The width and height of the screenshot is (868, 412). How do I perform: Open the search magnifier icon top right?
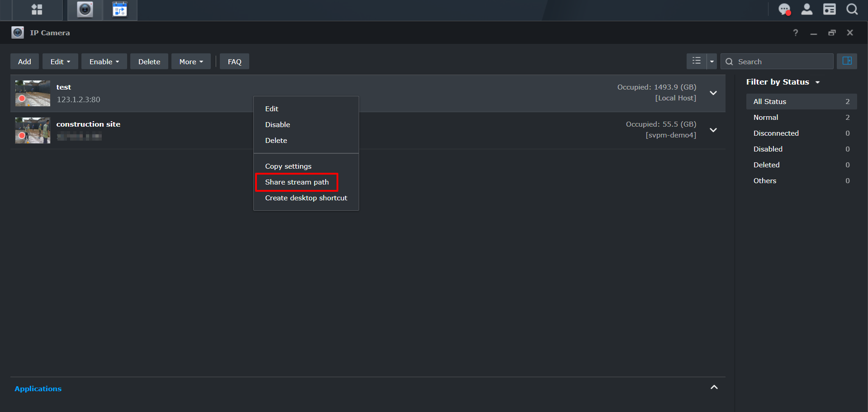(852, 9)
